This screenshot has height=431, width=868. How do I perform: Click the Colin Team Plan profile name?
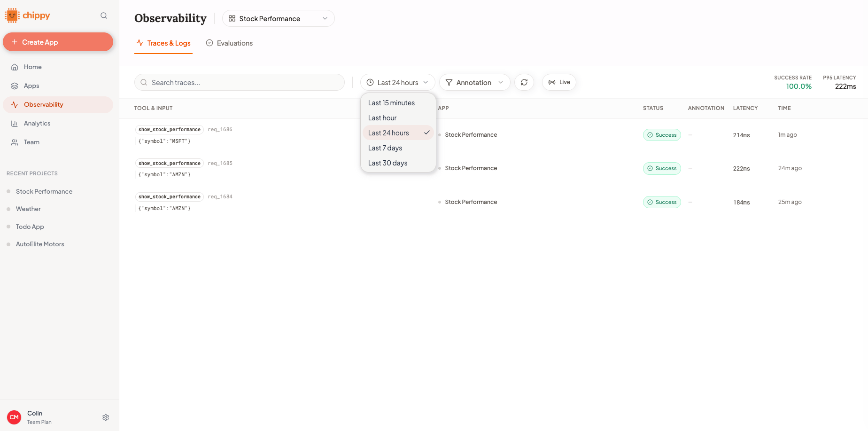pyautogui.click(x=39, y=417)
